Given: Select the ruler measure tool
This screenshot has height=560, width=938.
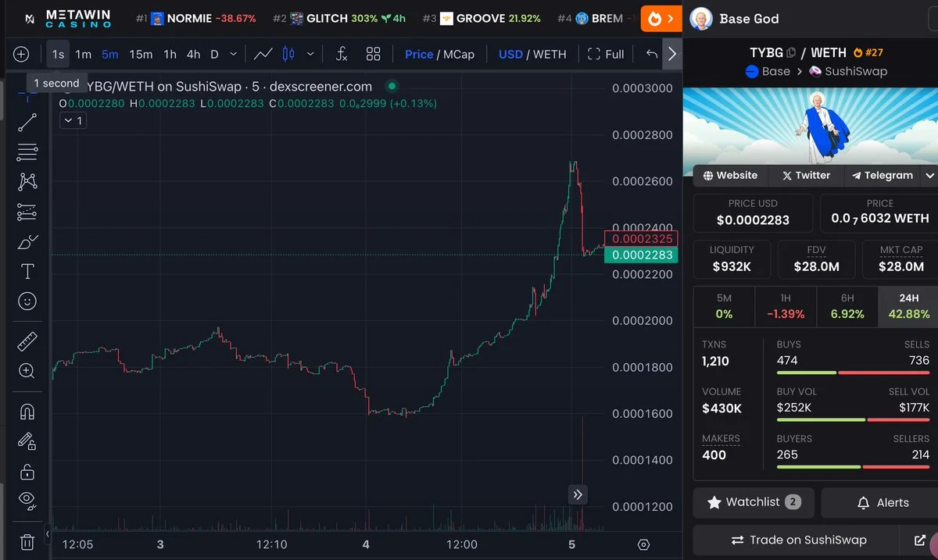Looking at the screenshot, I should coord(27,341).
